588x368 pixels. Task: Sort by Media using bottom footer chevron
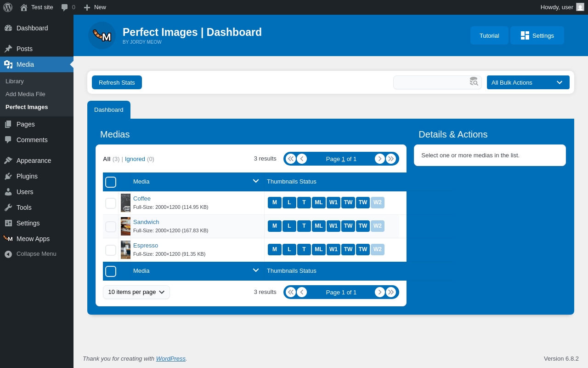click(256, 270)
